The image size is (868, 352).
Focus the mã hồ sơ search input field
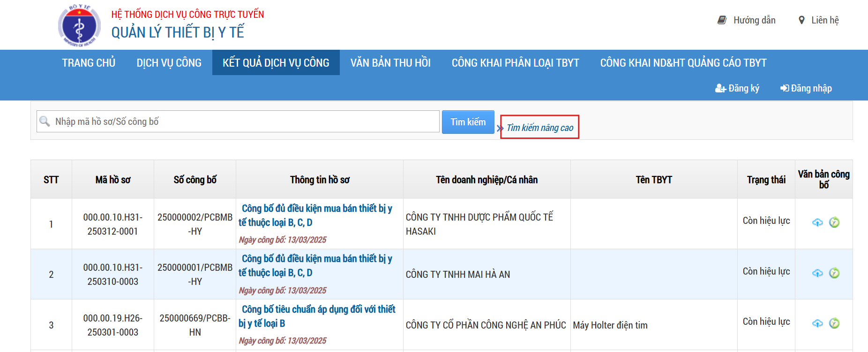(x=244, y=122)
